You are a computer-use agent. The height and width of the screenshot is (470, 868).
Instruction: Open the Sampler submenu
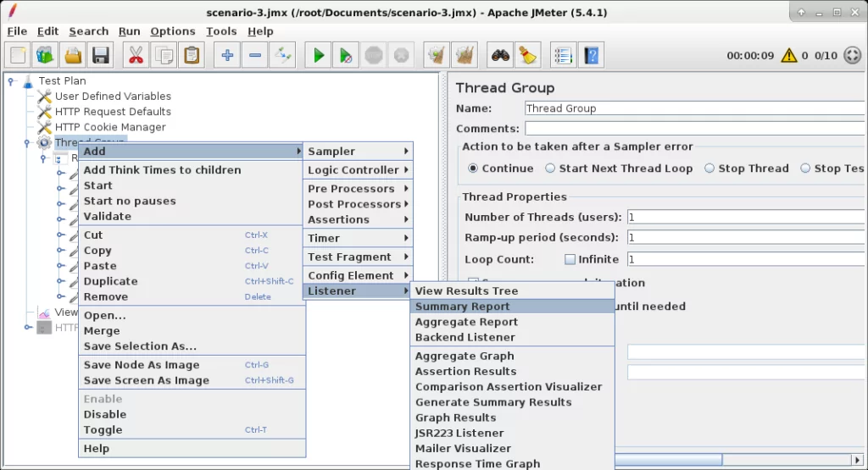(x=358, y=152)
